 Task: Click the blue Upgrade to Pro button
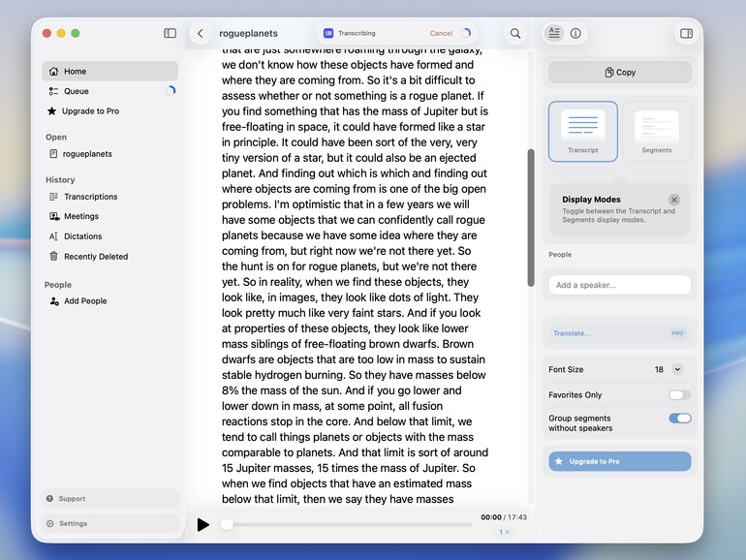(620, 461)
